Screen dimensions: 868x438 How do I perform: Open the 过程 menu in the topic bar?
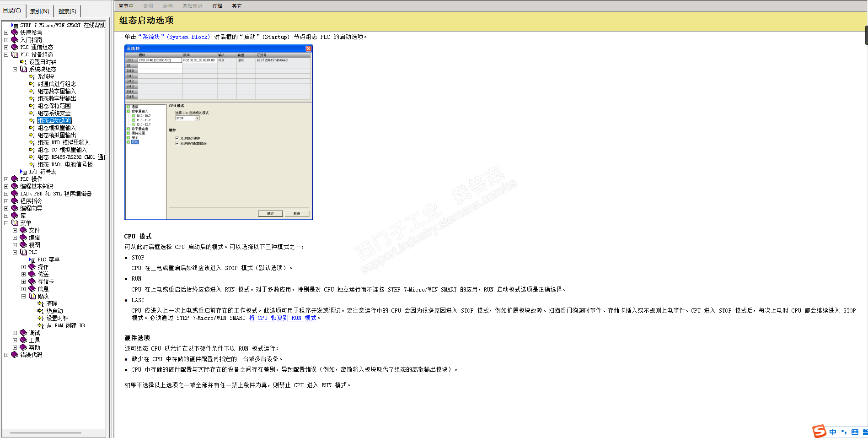coord(217,6)
